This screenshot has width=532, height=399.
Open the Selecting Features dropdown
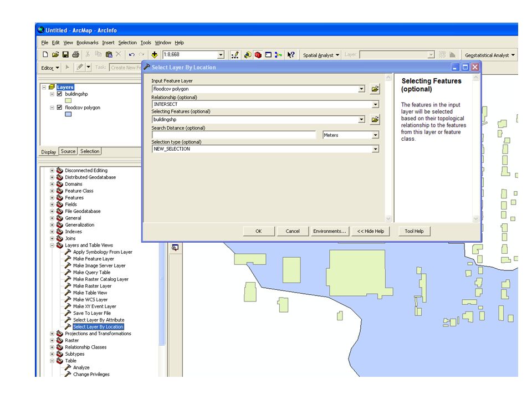pyautogui.click(x=362, y=120)
